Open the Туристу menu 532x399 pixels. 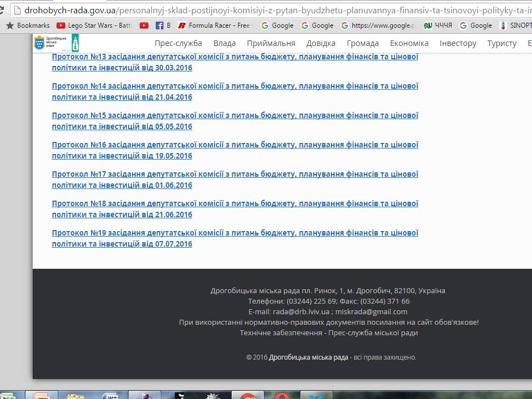(x=502, y=43)
